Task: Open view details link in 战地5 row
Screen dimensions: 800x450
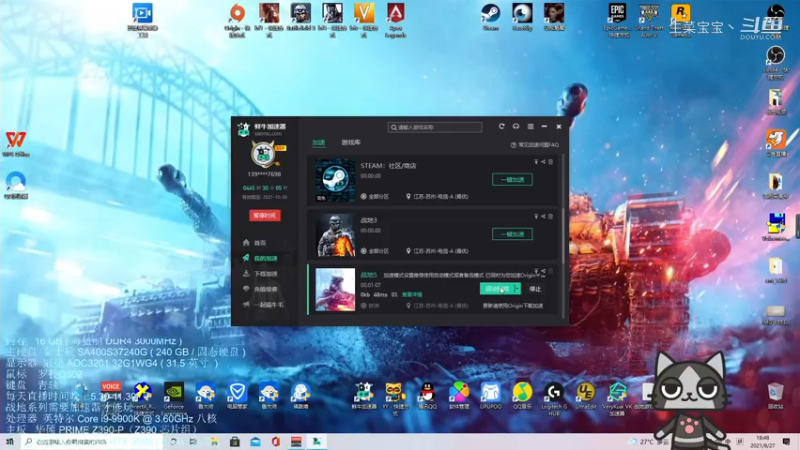Action: pyautogui.click(x=412, y=295)
